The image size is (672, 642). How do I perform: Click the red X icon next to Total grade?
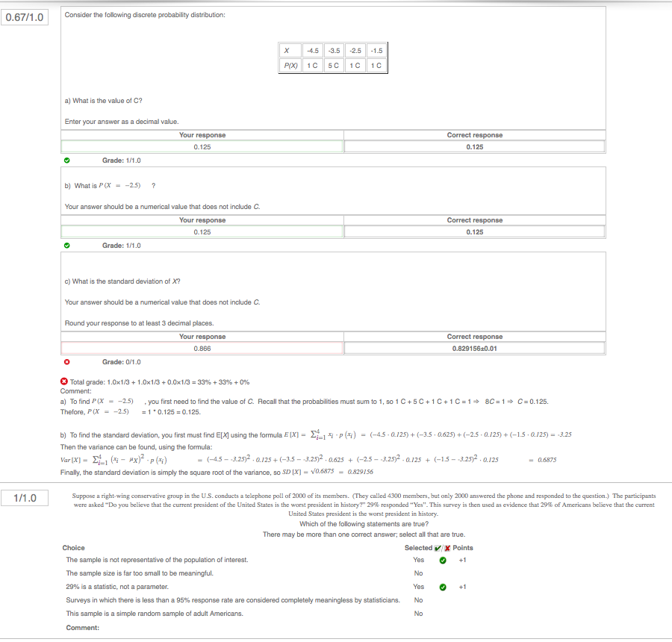point(64,381)
